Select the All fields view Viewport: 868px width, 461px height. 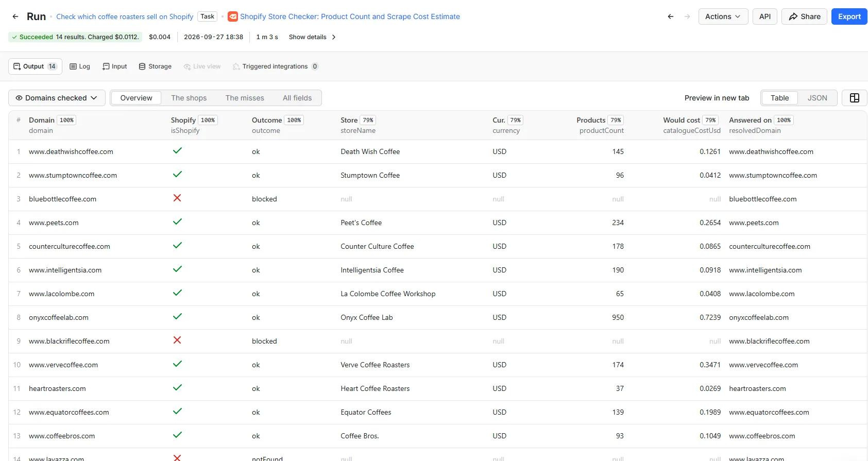pyautogui.click(x=297, y=98)
